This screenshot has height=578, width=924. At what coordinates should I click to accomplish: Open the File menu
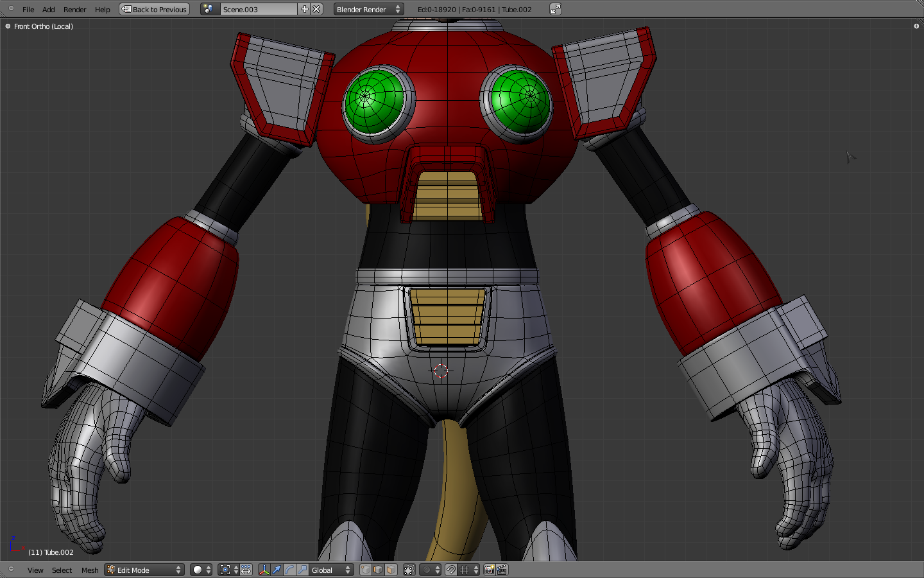28,10
